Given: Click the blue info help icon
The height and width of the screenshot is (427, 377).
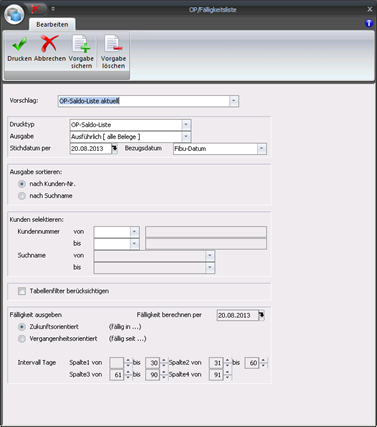Looking at the screenshot, I should (369, 23).
